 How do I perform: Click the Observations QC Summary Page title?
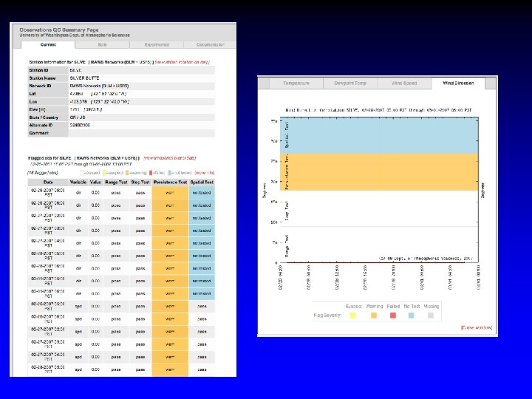59,30
